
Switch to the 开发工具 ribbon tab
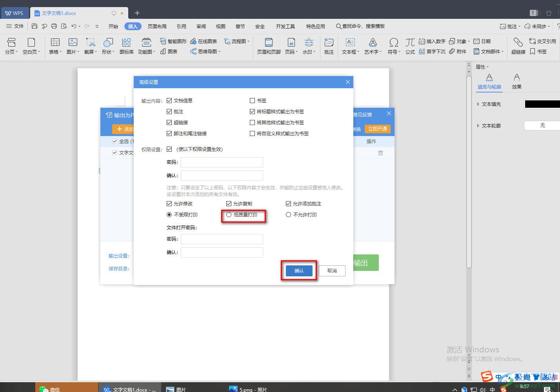(x=285, y=26)
